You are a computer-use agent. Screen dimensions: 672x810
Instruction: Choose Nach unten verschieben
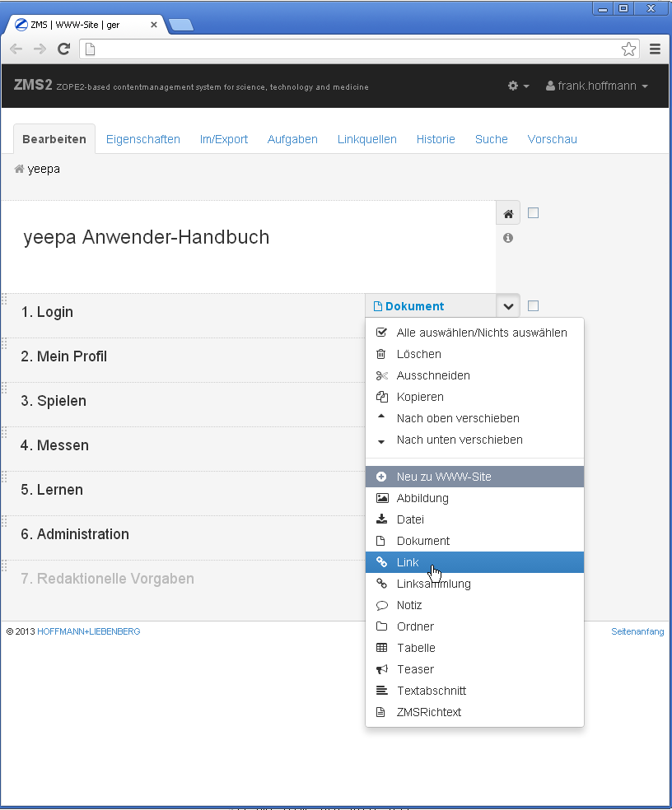pyautogui.click(x=474, y=440)
